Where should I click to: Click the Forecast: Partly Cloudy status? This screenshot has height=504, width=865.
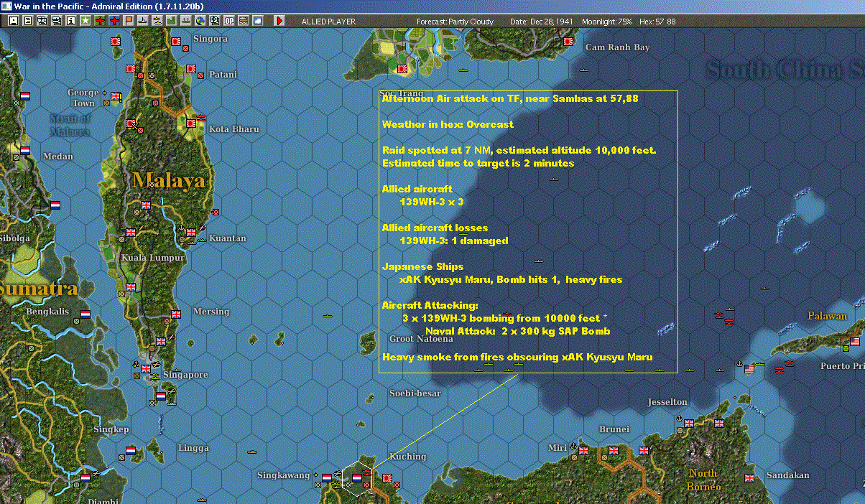[x=455, y=22]
